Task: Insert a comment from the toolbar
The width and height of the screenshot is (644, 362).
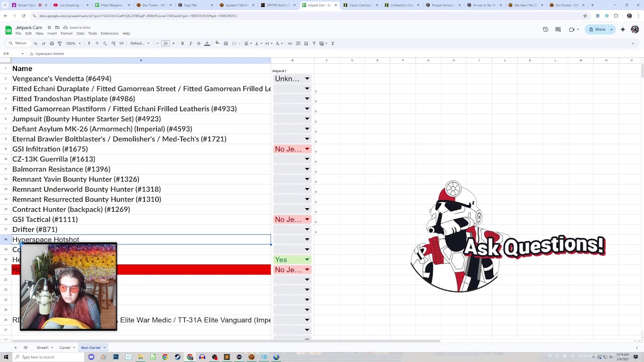Action: [298, 43]
